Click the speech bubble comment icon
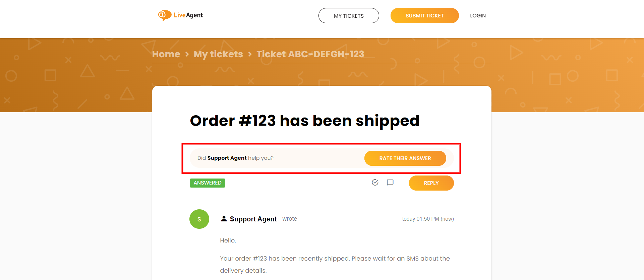The image size is (644, 280). [390, 183]
